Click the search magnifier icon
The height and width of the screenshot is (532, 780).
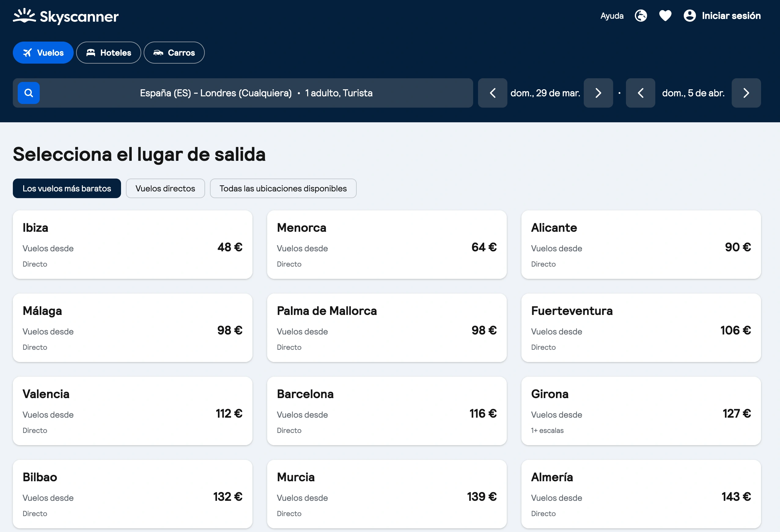(x=28, y=93)
